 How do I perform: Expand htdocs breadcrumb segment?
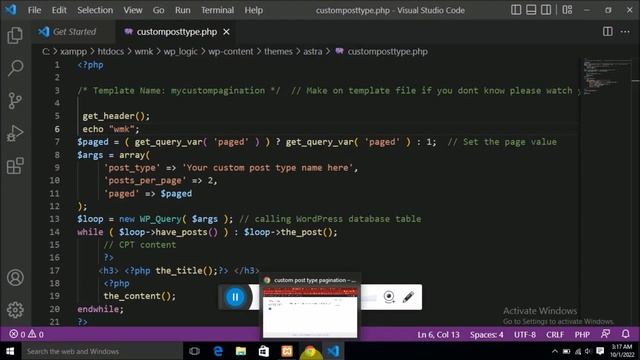tap(111, 51)
